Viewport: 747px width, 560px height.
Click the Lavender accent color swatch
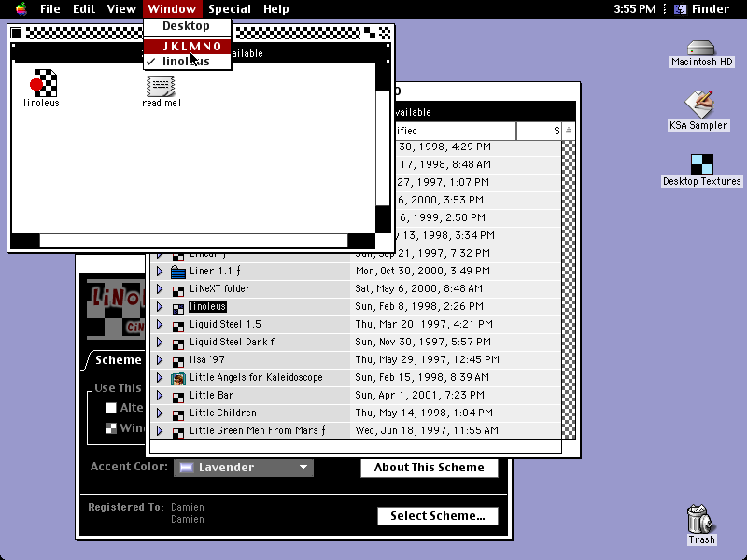(x=186, y=468)
